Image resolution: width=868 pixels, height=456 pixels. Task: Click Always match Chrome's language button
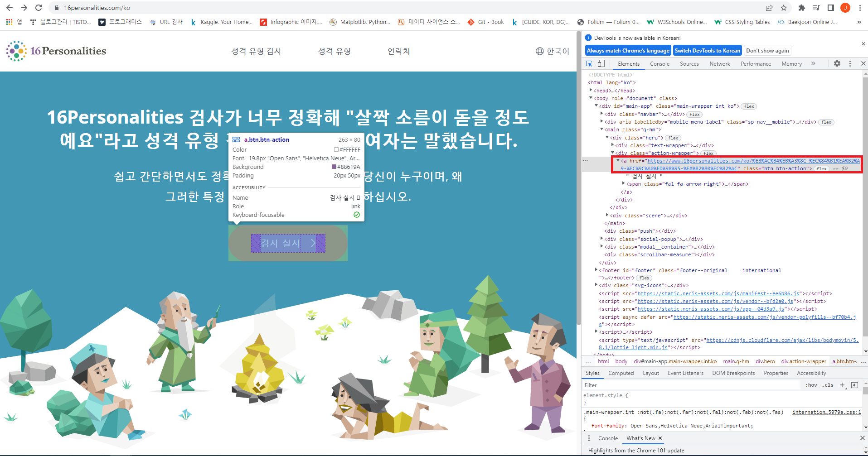coord(628,51)
